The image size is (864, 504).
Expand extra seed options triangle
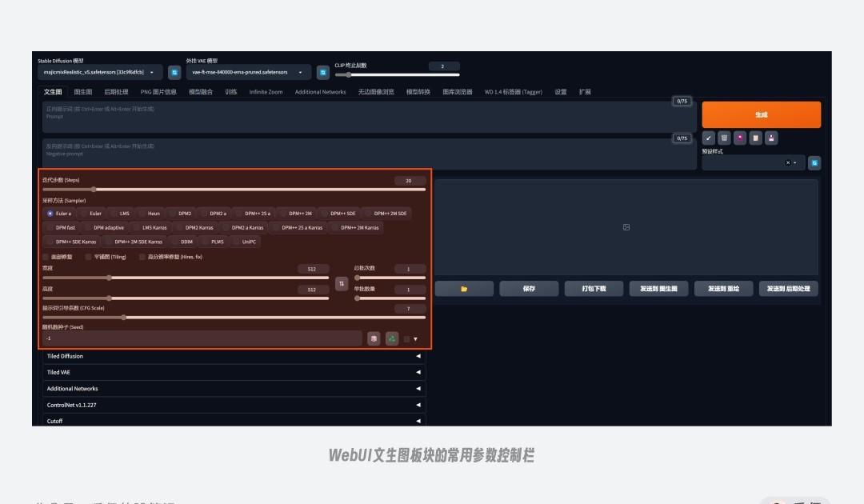tap(415, 339)
